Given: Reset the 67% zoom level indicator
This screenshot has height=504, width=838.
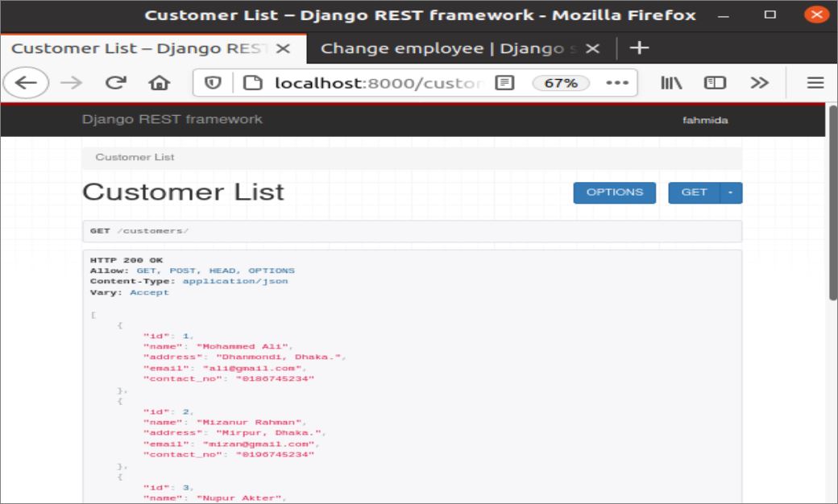Looking at the screenshot, I should tap(560, 83).
